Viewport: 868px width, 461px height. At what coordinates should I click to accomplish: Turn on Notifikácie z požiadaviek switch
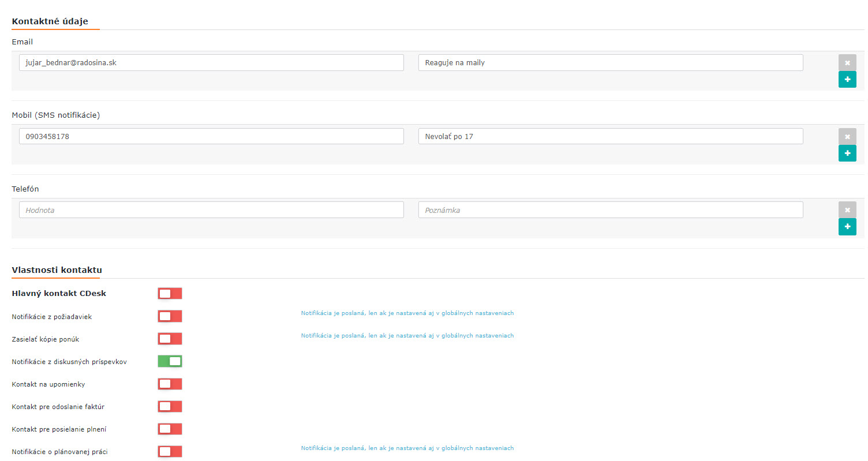[170, 316]
